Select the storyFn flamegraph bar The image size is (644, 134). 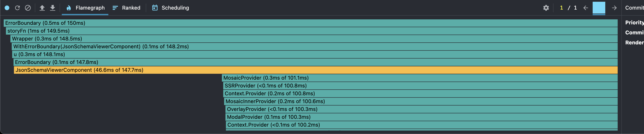click(312, 31)
